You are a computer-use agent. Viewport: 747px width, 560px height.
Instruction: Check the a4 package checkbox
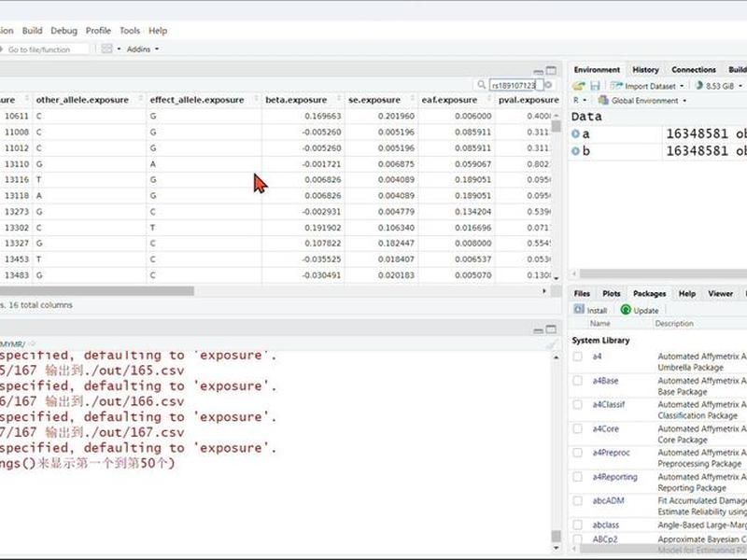pos(577,357)
